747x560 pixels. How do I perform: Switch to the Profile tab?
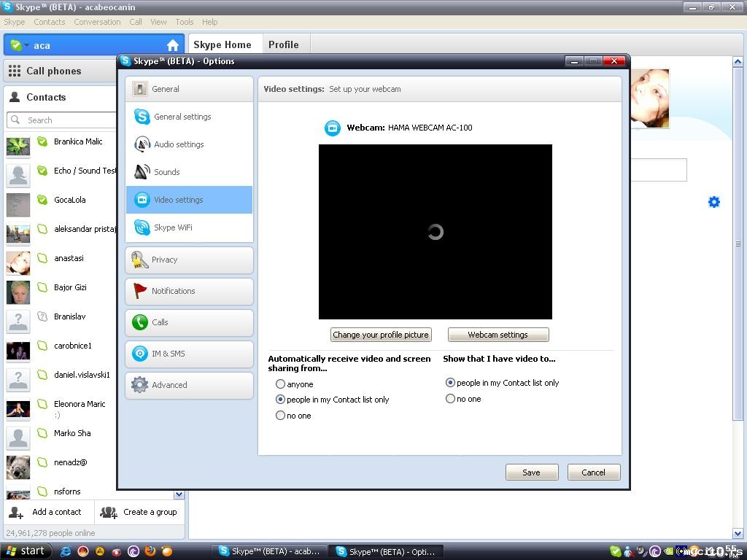286,44
